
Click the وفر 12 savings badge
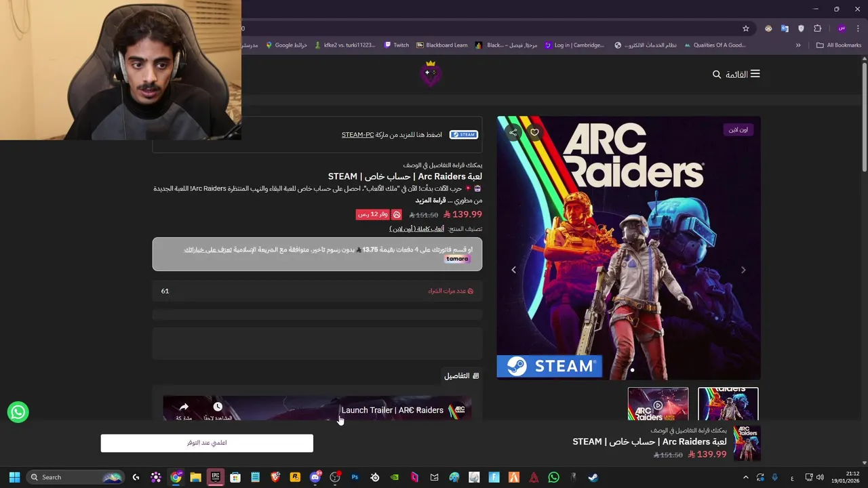pos(373,214)
